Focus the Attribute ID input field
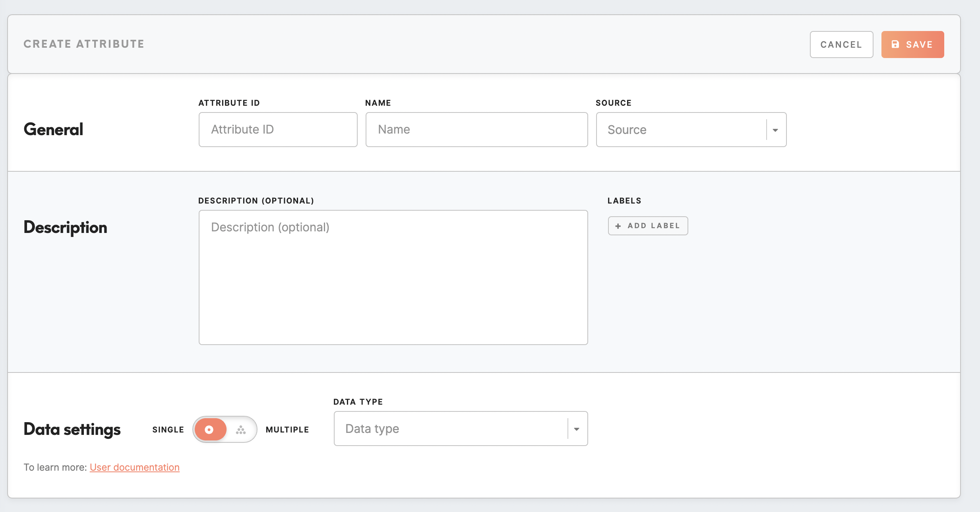Screen dimensions: 980x512 278,130
